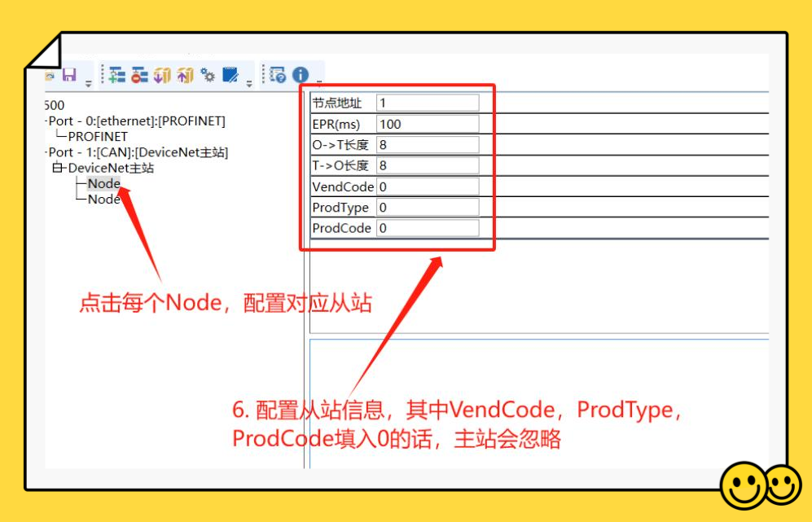Click the Upload configuration icon with up arrow
Image resolution: width=812 pixels, height=522 pixels.
coord(185,75)
